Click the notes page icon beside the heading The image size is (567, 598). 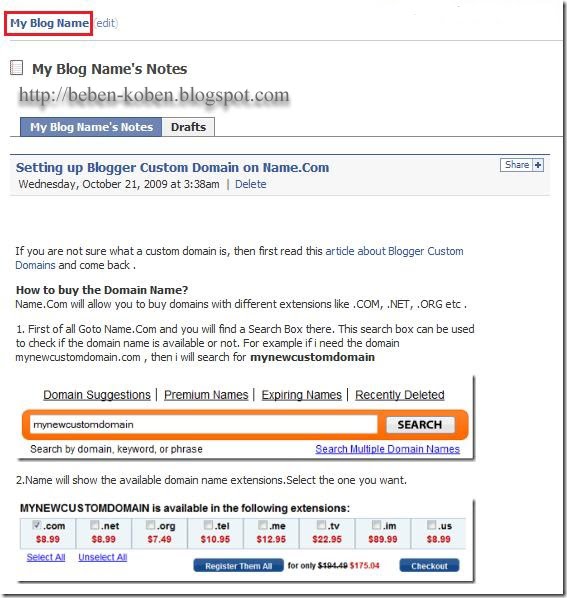pos(16,68)
